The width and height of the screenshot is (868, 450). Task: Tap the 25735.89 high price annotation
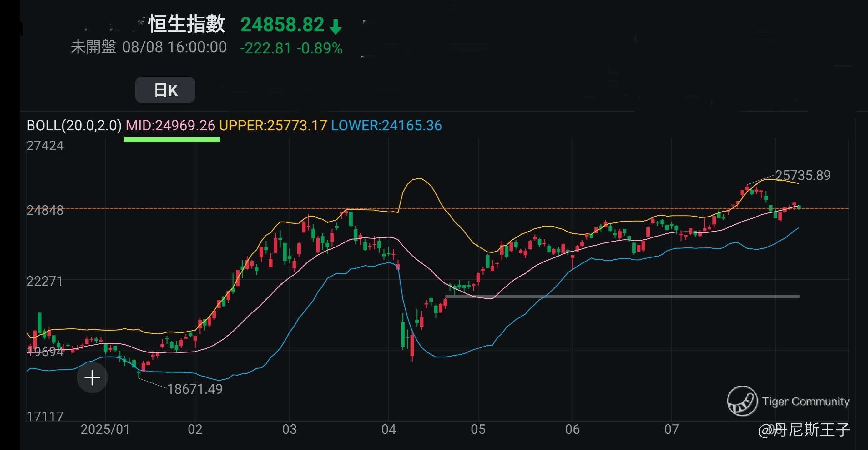(803, 175)
